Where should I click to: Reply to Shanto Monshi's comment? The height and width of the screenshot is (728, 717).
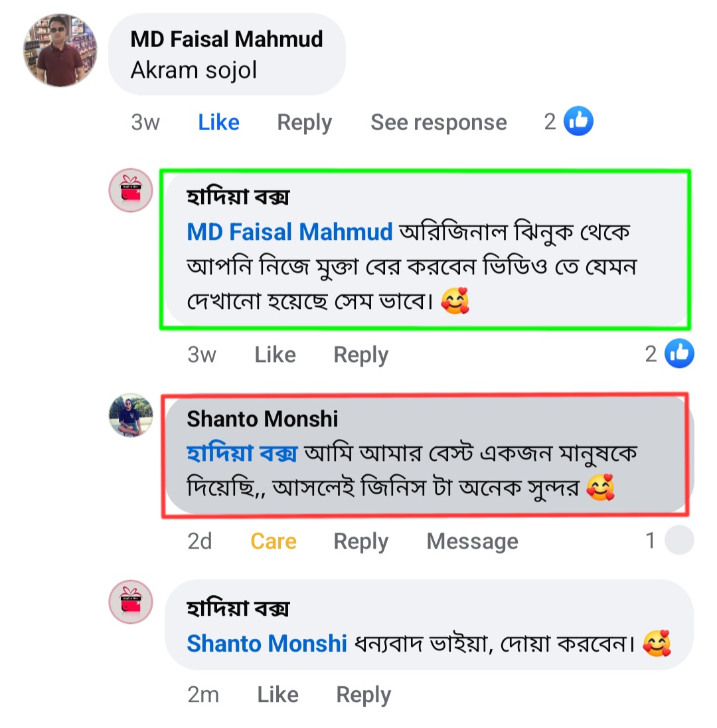[360, 541]
